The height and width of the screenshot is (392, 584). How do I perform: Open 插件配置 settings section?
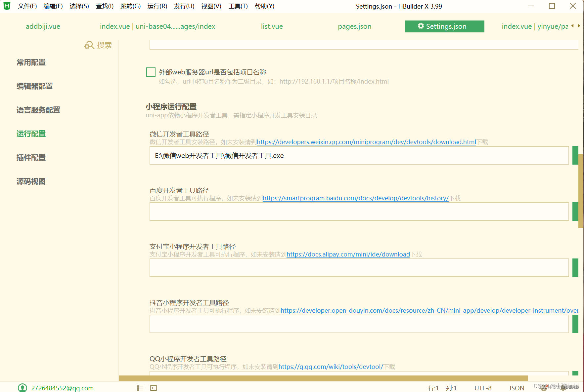tap(31, 158)
